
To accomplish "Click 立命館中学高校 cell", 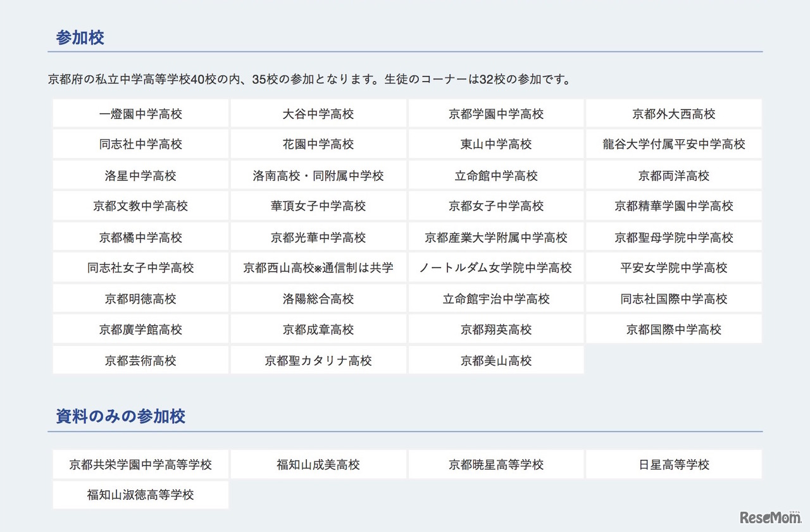I will 495,175.
